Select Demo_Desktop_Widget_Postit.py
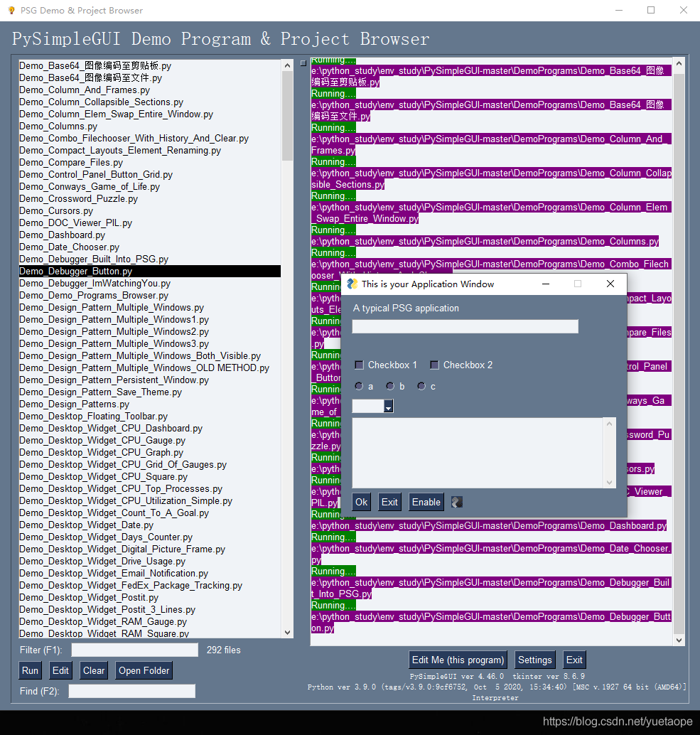The width and height of the screenshot is (700, 735). pyautogui.click(x=150, y=598)
